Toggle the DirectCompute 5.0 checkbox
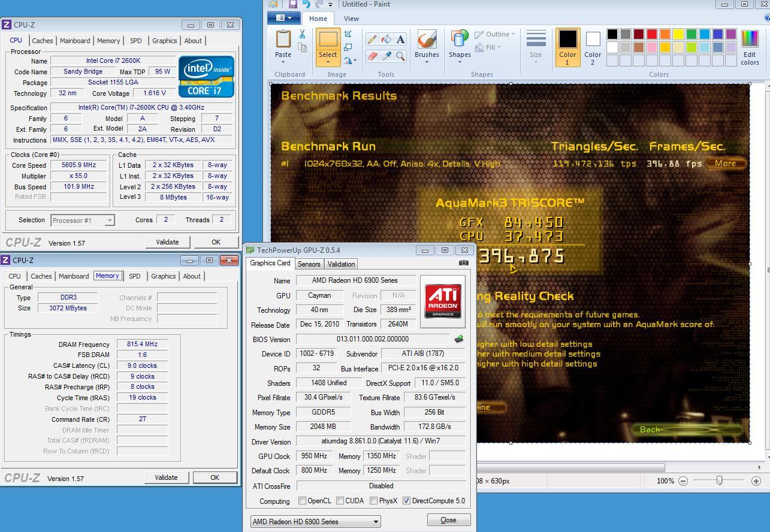This screenshot has width=770, height=532. point(407,501)
